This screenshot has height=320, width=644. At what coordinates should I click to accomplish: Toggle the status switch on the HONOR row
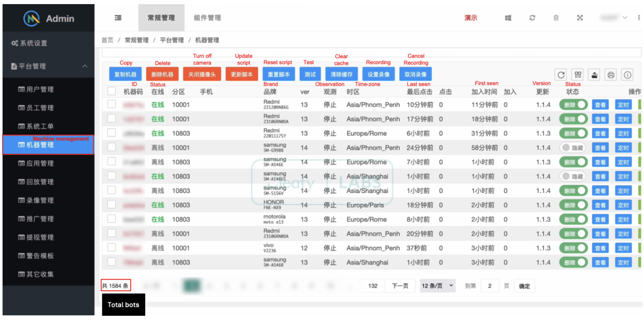point(573,205)
